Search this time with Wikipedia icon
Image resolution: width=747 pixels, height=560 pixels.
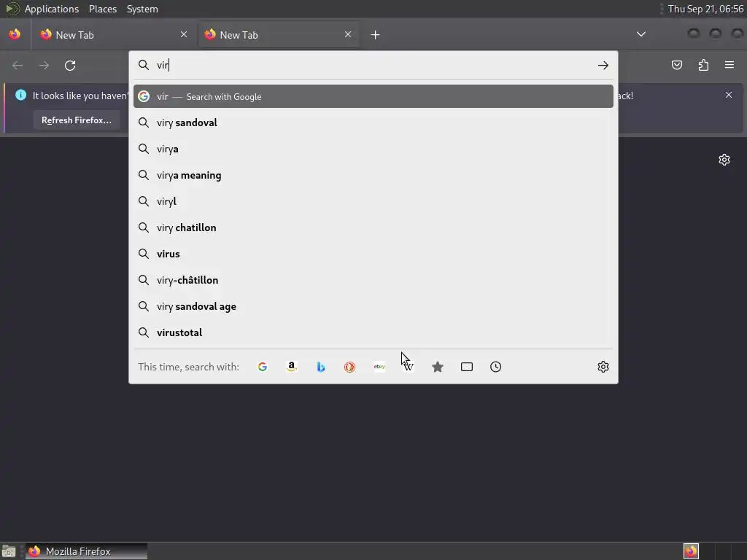click(x=409, y=367)
